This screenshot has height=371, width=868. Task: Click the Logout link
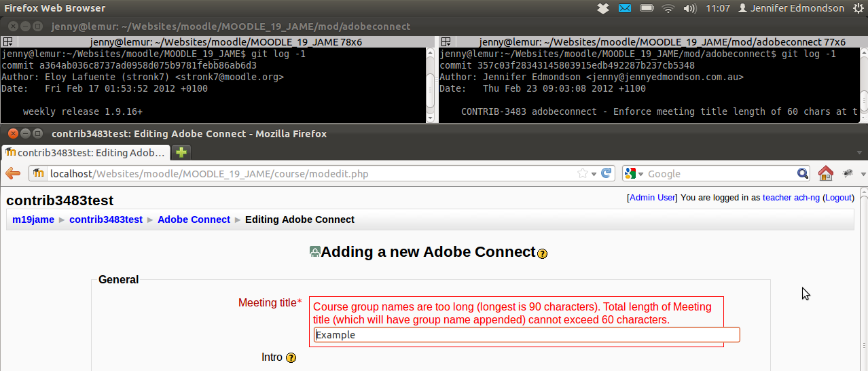tap(838, 198)
